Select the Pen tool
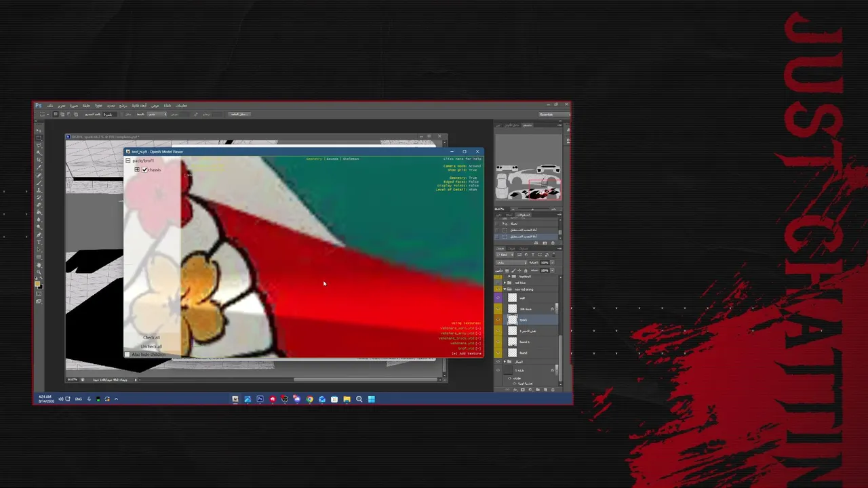Viewport: 868px width, 488px height. click(x=39, y=235)
